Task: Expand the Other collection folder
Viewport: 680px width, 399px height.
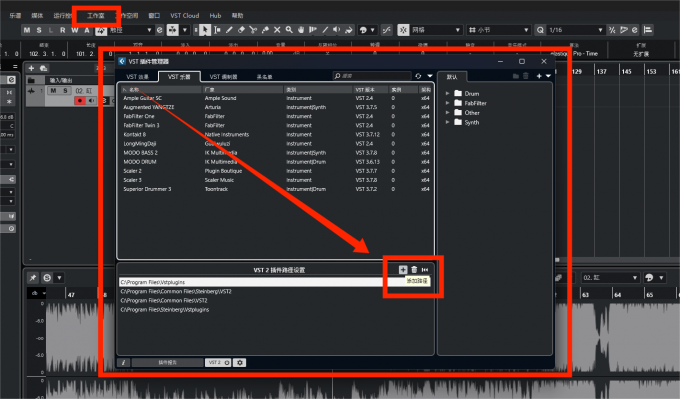Action: tap(448, 112)
